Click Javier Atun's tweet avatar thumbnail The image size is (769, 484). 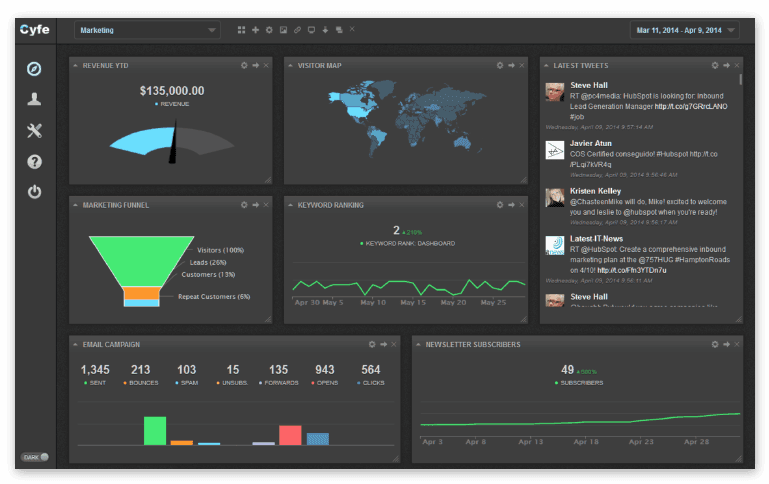pos(554,149)
